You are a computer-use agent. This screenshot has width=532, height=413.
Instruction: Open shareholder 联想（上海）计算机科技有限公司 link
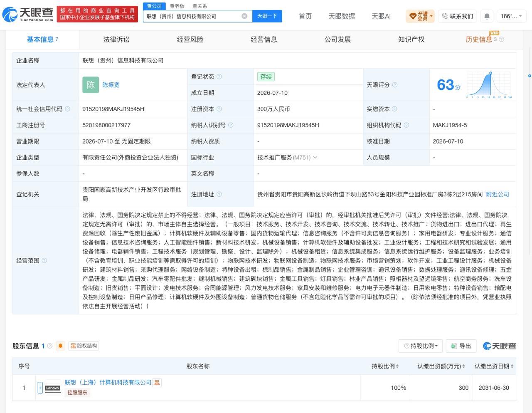[108, 383]
